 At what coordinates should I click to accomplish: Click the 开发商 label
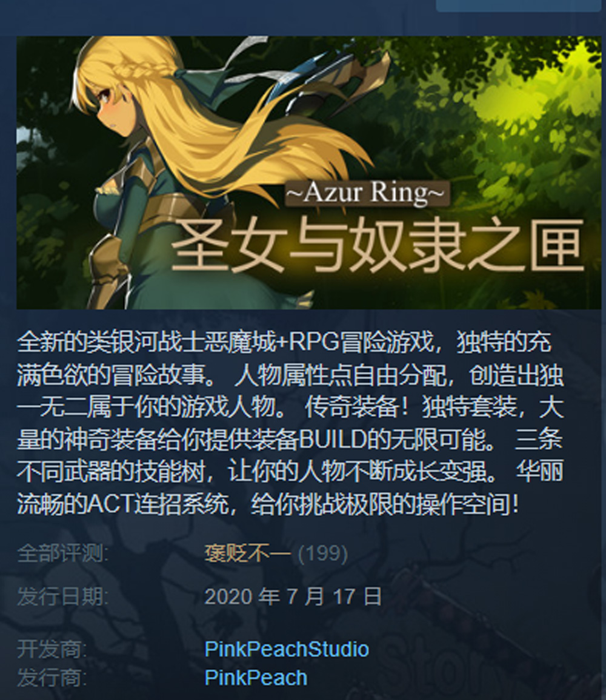click(52, 649)
